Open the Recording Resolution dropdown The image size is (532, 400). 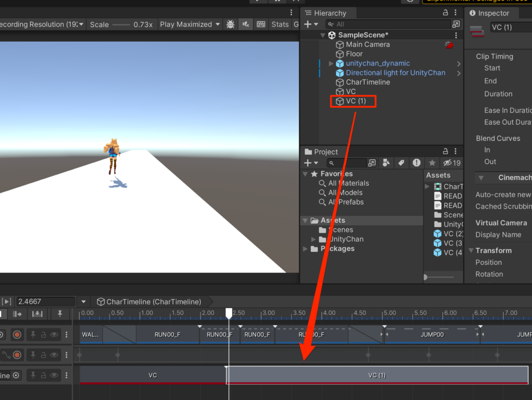[41, 24]
